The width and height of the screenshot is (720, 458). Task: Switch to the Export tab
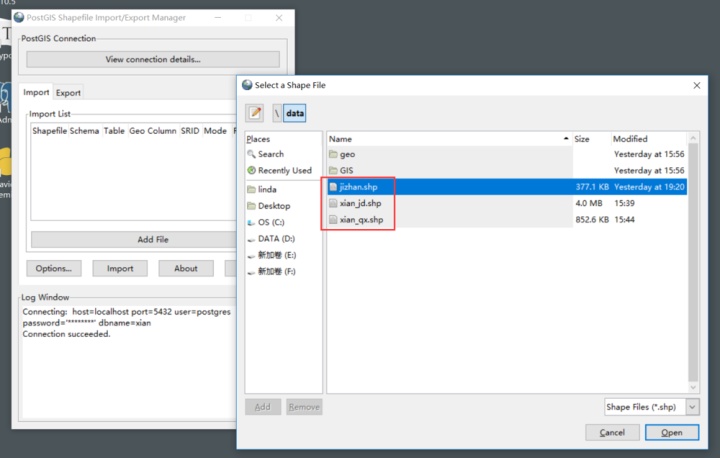[x=68, y=93]
